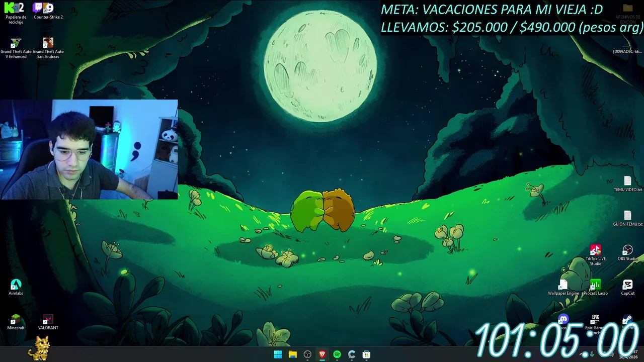
Task: Select the Epic Games Launcher shortcut
Action: click(x=595, y=324)
